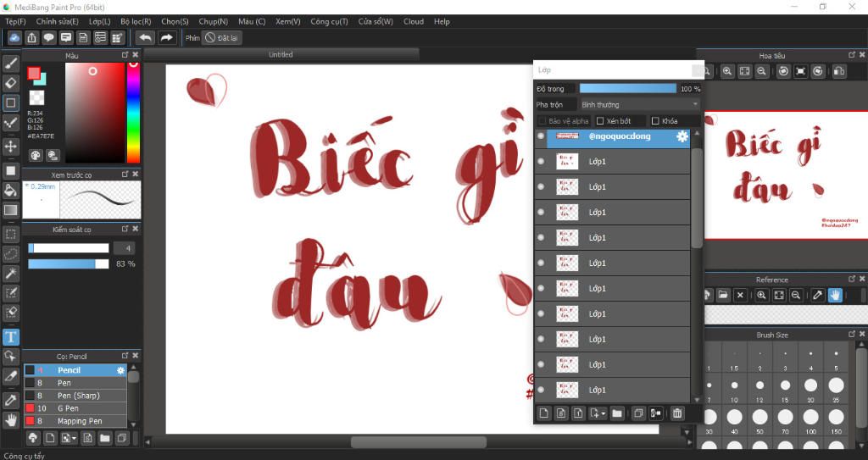Click the Cloud save icon in top toolbar
868x460 pixels.
click(14, 37)
